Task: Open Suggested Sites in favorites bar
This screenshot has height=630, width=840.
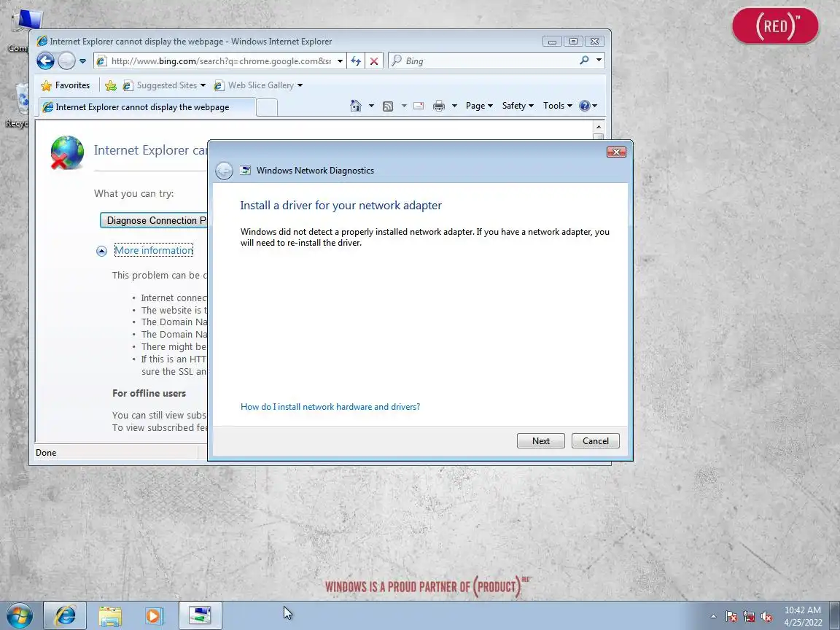Action: [164, 85]
